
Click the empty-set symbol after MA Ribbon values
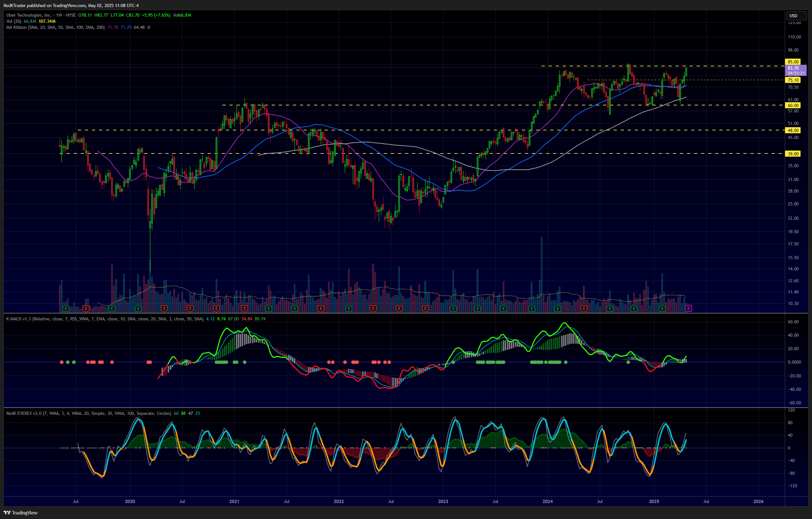[149, 27]
